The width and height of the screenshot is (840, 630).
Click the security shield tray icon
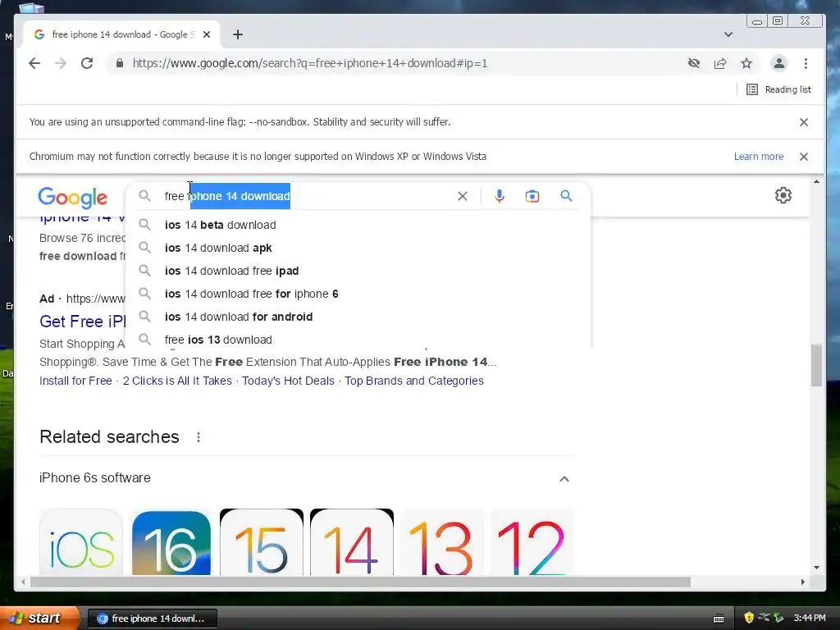pos(749,619)
